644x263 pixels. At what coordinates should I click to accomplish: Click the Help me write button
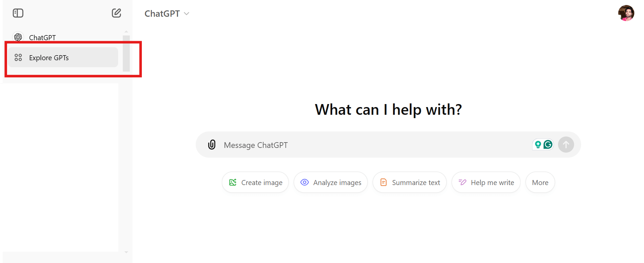click(x=486, y=182)
